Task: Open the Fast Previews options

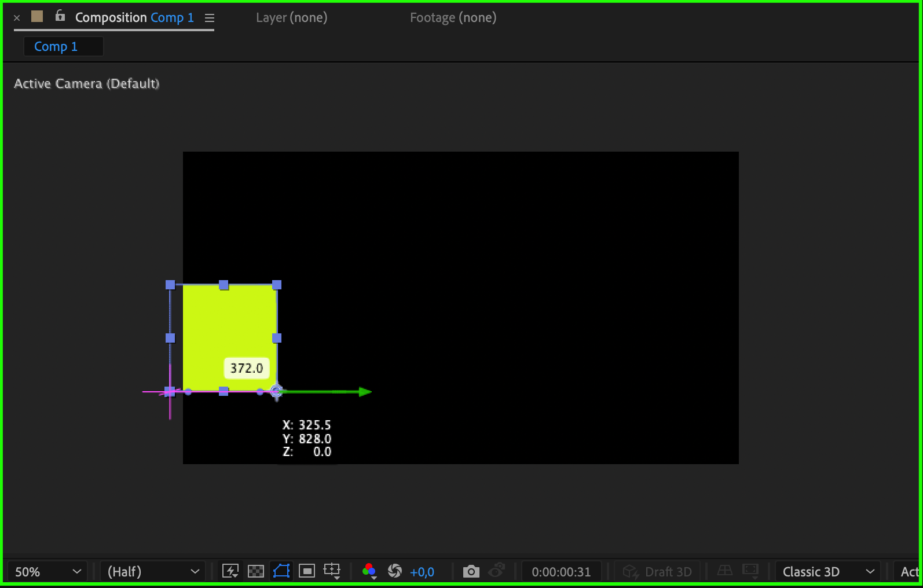Action: (x=230, y=571)
